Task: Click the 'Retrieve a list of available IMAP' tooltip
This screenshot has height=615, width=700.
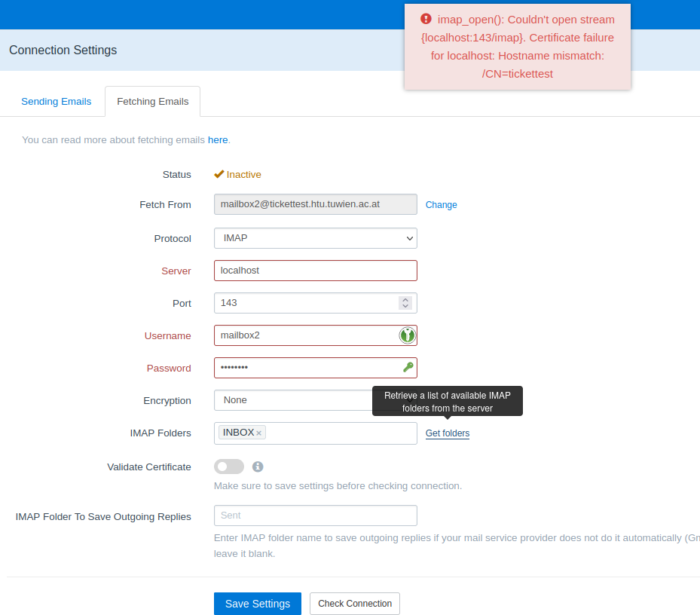Action: click(448, 401)
